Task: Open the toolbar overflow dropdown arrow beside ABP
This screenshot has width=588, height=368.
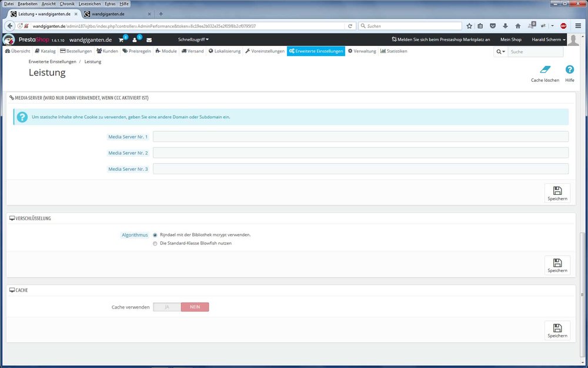Action: 552,26
